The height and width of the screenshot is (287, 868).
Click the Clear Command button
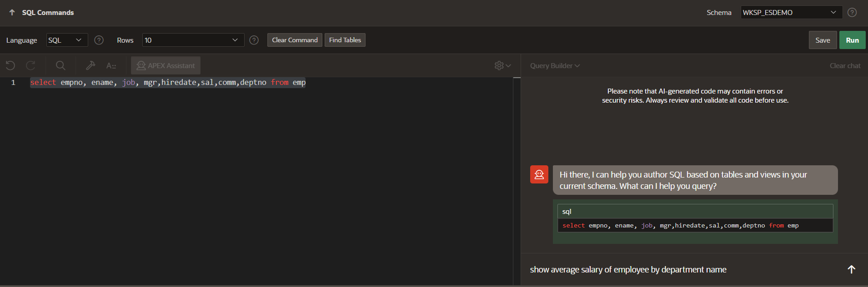point(295,40)
